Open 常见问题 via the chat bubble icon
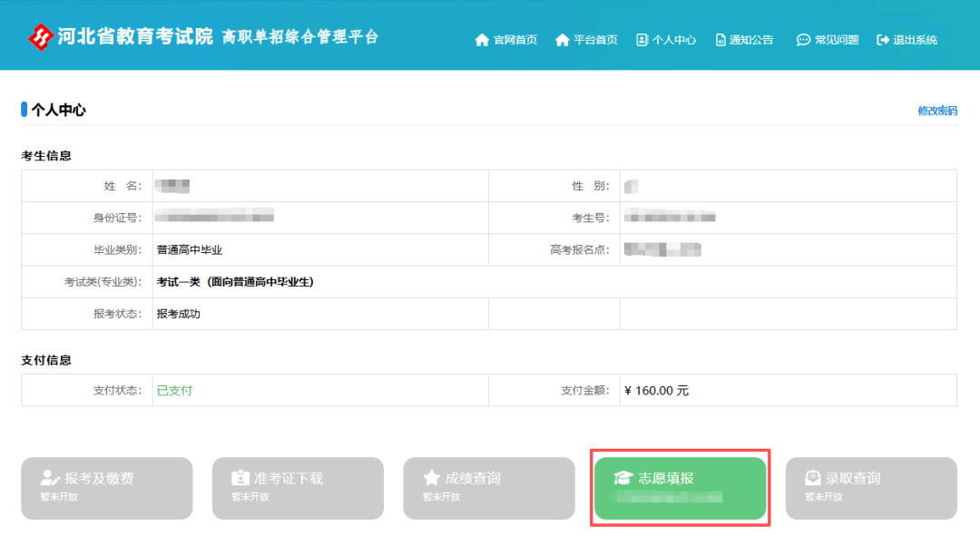The height and width of the screenshot is (554, 980). (x=802, y=40)
